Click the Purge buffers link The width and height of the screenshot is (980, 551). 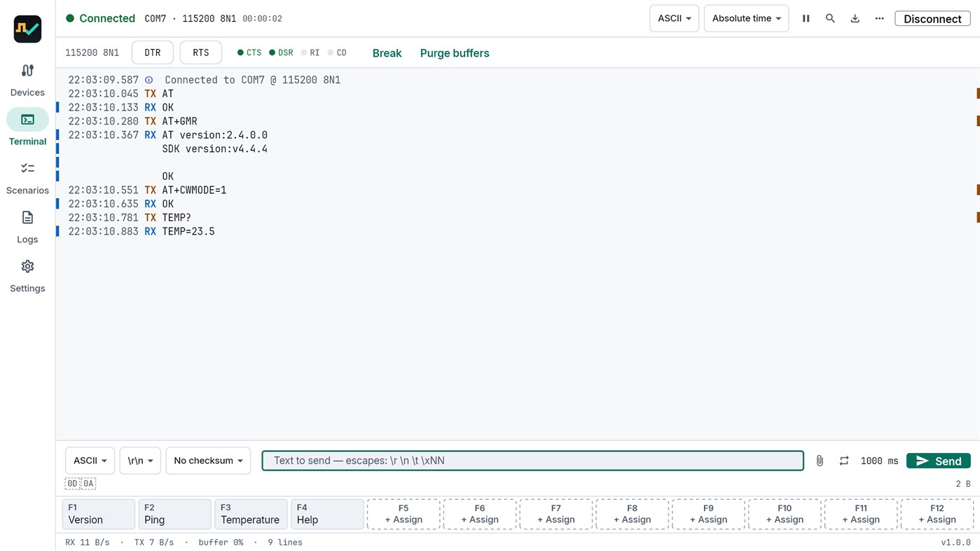[455, 53]
